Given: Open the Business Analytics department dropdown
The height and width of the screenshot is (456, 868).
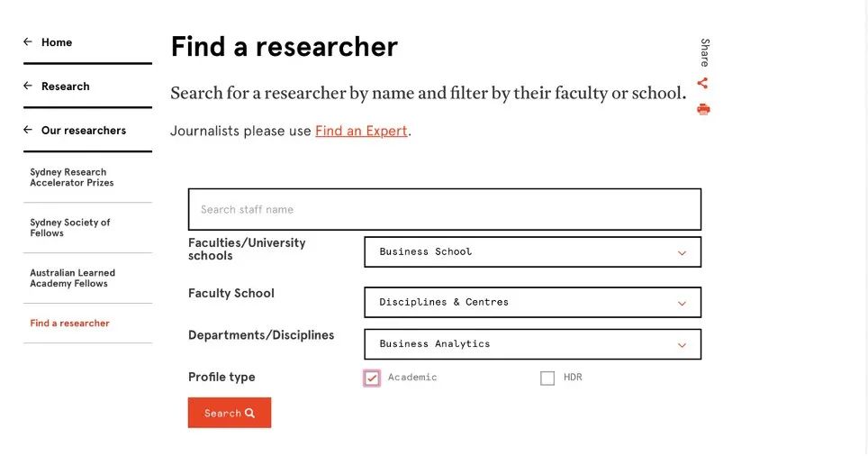Looking at the screenshot, I should click(x=532, y=344).
